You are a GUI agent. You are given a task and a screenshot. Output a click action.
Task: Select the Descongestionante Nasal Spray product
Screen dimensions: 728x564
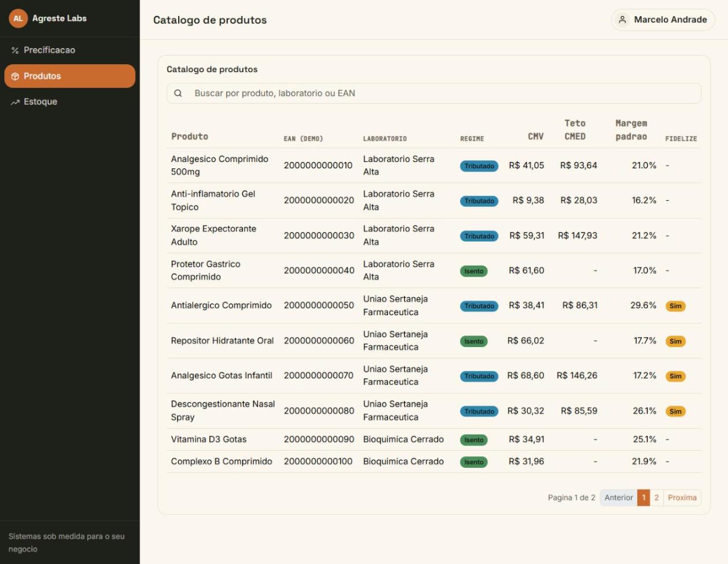[223, 411]
